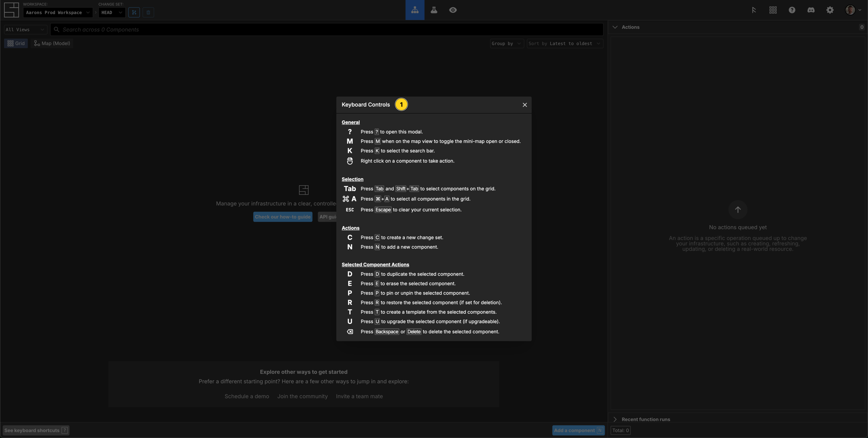Viewport: 868px width, 438px height.
Task: Open the All Views dropdown
Action: tap(25, 30)
